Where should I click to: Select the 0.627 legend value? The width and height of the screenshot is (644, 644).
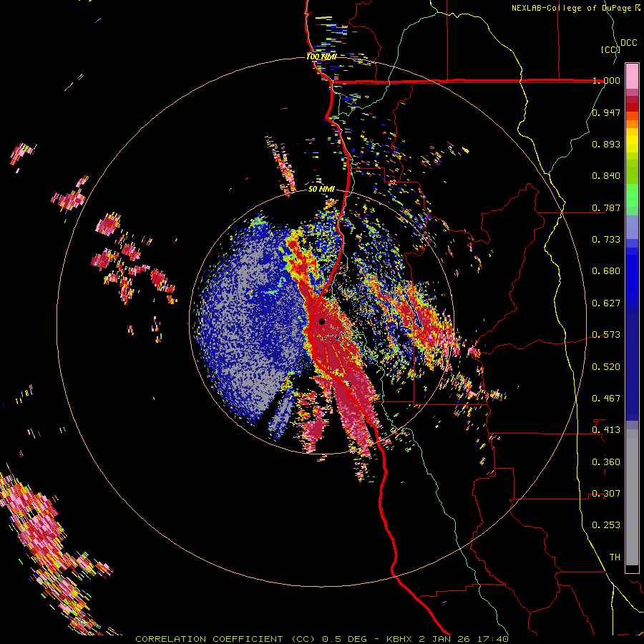click(x=606, y=303)
